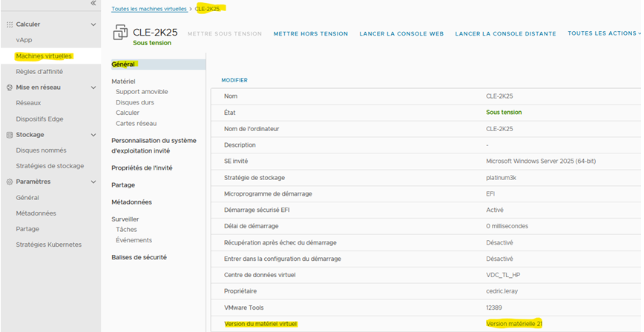The height and width of the screenshot is (332, 644).
Task: Click Lancer la console distante
Action: point(505,33)
